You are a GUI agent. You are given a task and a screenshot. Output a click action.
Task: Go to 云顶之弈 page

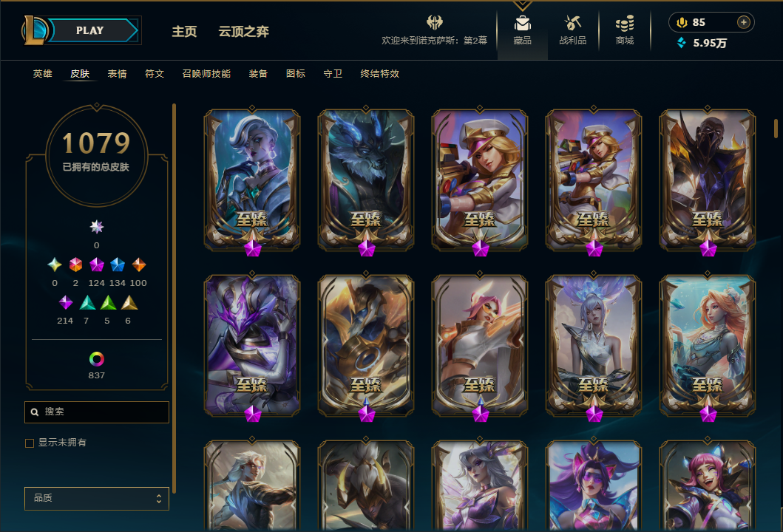click(244, 32)
